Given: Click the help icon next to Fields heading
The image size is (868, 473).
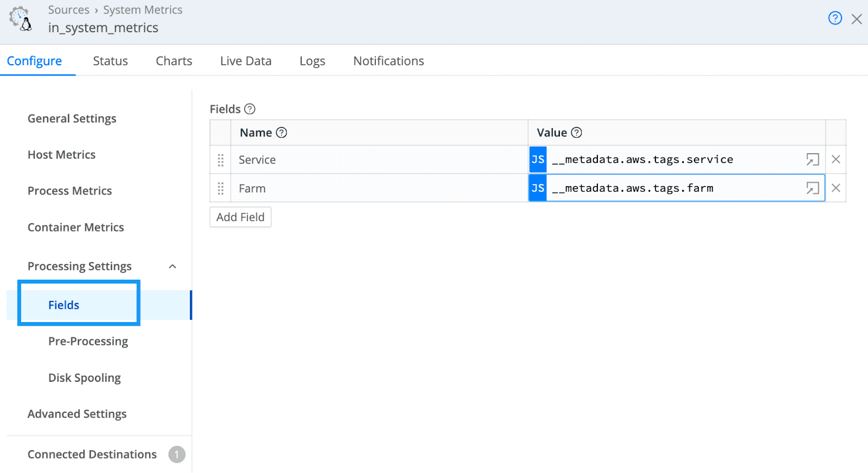Looking at the screenshot, I should pyautogui.click(x=250, y=109).
